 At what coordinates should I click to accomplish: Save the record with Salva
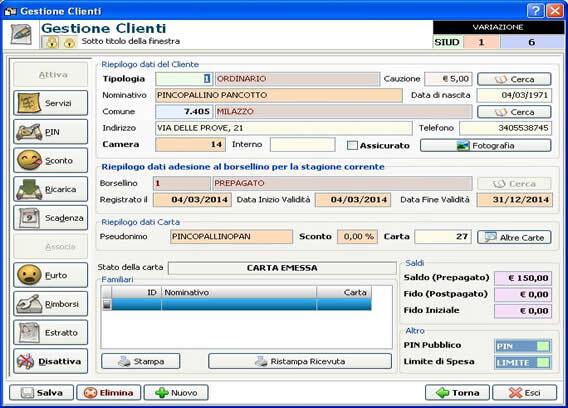pyautogui.click(x=41, y=393)
